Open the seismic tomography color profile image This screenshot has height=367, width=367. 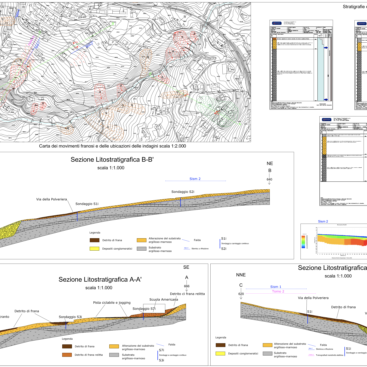click(x=334, y=241)
